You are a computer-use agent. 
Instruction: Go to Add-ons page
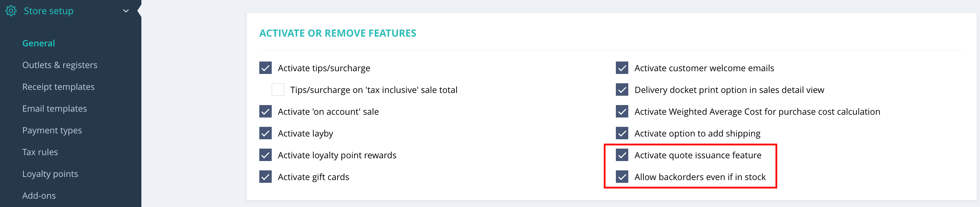click(x=39, y=195)
